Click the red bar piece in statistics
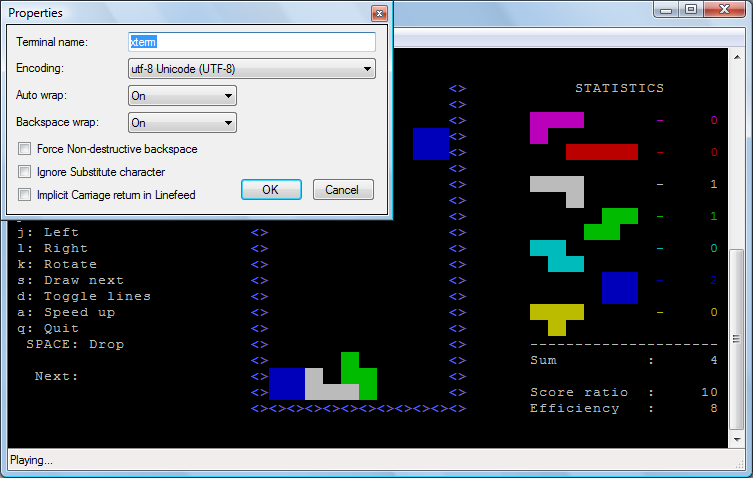Image resolution: width=753 pixels, height=478 pixels. 602,152
